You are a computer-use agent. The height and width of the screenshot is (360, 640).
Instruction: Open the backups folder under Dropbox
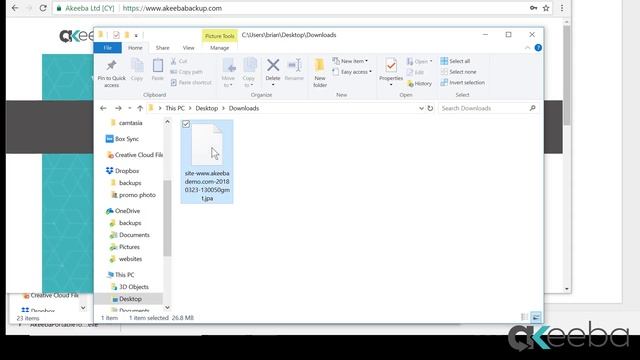point(130,183)
